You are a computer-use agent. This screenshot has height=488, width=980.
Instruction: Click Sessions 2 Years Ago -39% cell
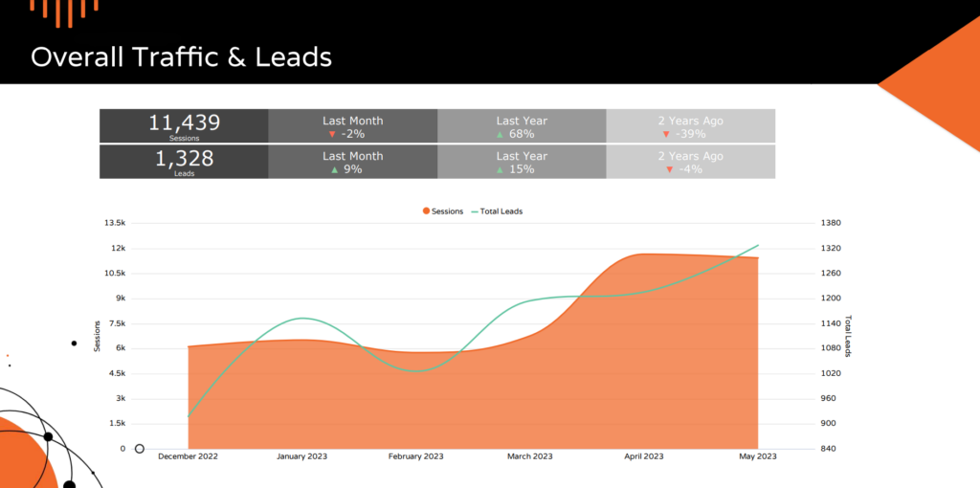691,126
